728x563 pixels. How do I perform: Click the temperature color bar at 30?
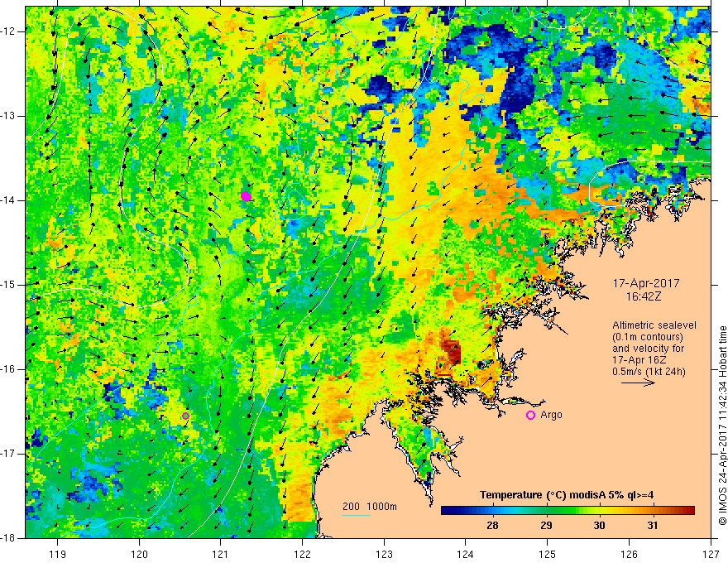pos(600,511)
